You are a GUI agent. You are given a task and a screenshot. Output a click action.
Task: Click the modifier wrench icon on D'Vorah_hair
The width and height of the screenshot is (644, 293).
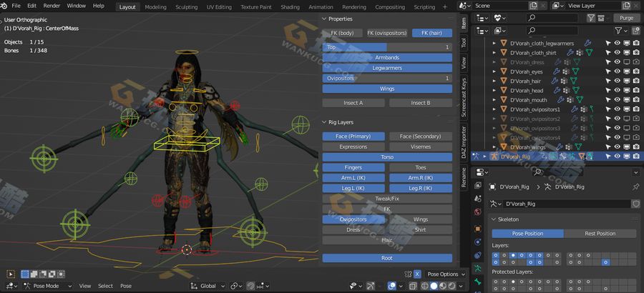pos(555,81)
